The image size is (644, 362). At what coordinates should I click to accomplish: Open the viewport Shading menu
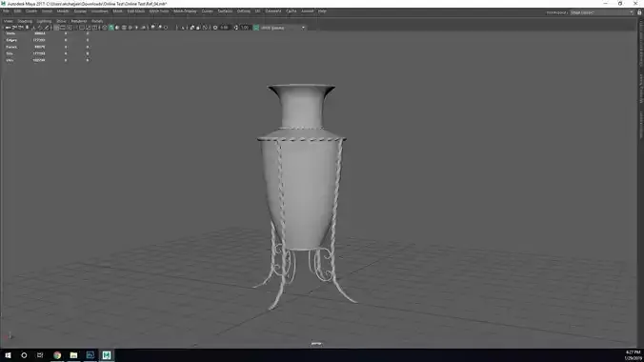[25, 21]
